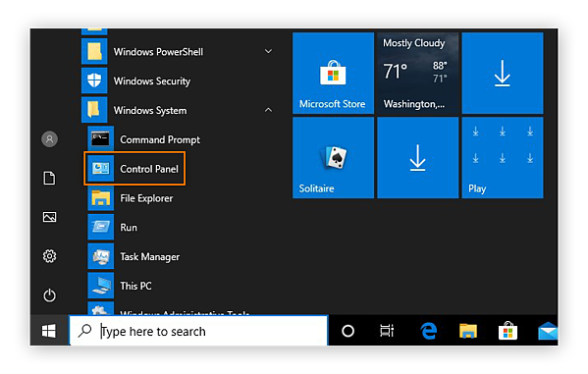Click in the Type here to search box
588x374 pixels.
coord(198,331)
